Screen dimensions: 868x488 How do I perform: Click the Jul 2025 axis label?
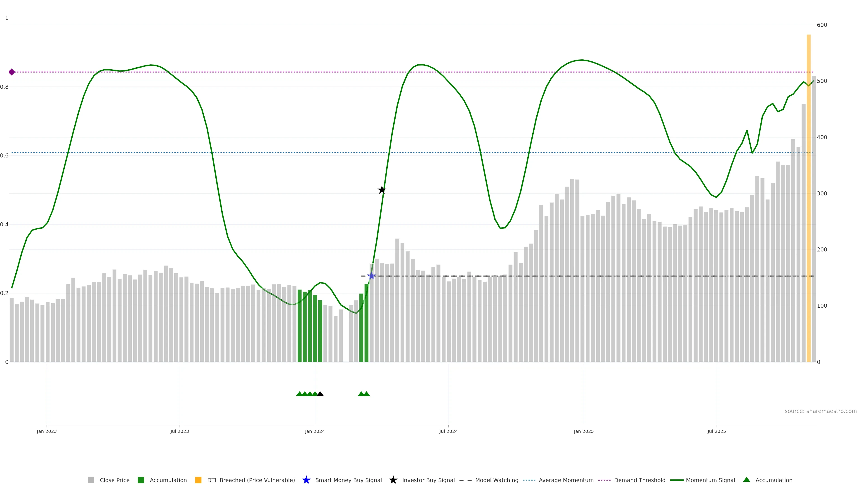(x=716, y=431)
